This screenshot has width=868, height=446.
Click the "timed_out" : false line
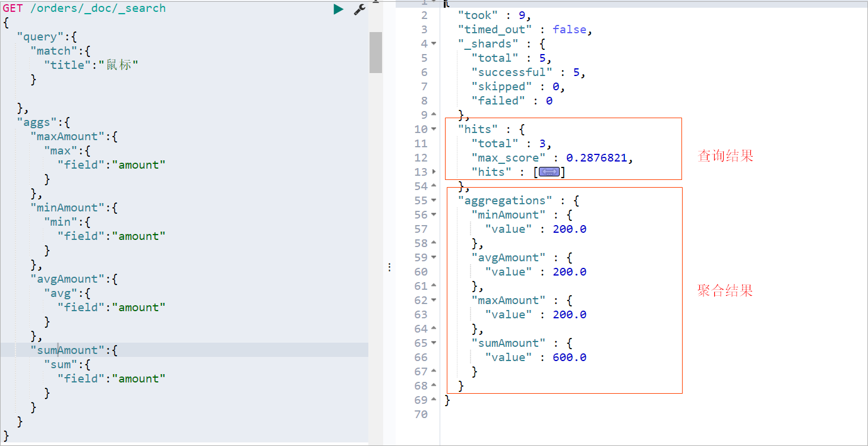tap(525, 29)
